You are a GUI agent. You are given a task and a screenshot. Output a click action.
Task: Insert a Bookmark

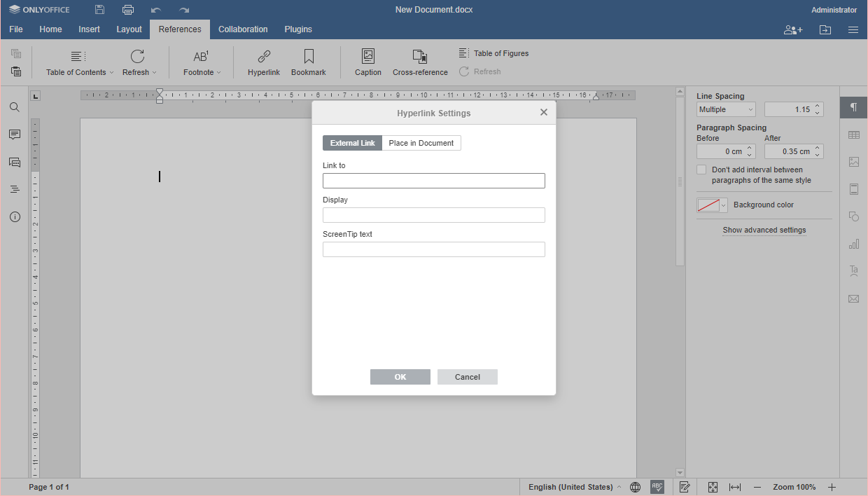pyautogui.click(x=308, y=62)
